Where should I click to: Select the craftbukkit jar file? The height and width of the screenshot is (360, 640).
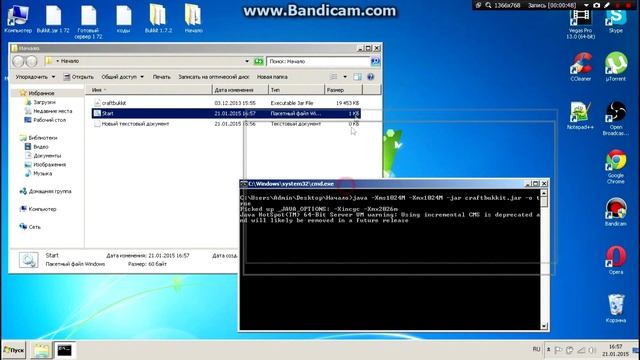coord(226,103)
